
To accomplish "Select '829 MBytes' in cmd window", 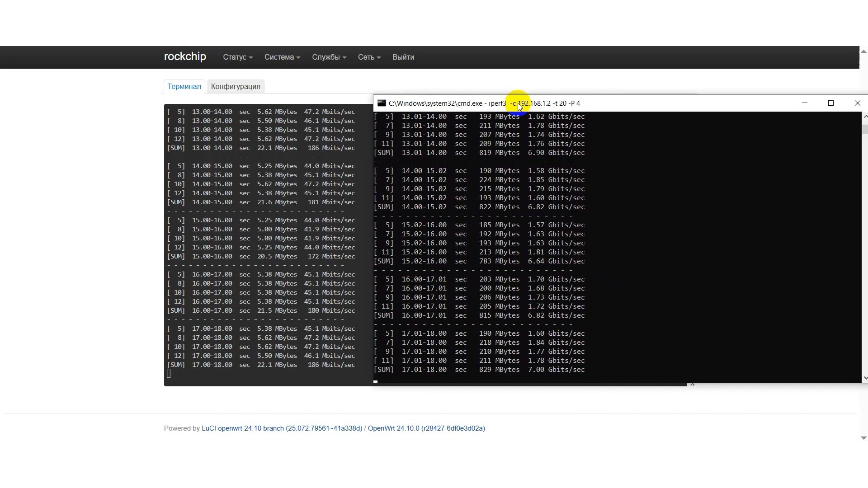I will click(x=500, y=370).
